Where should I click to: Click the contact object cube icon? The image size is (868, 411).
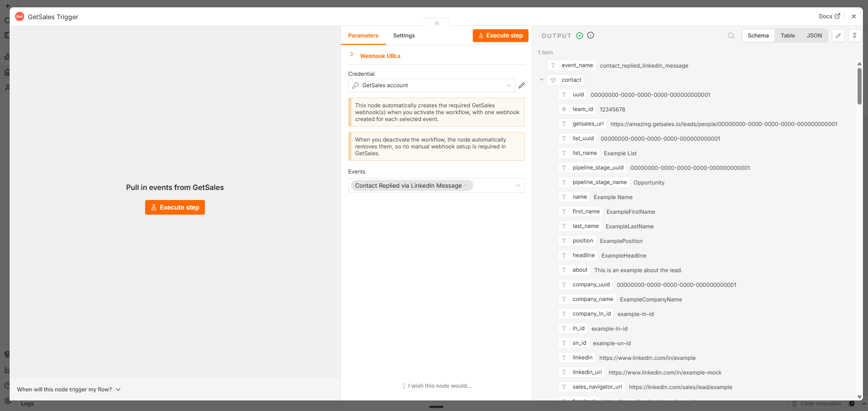pos(553,80)
